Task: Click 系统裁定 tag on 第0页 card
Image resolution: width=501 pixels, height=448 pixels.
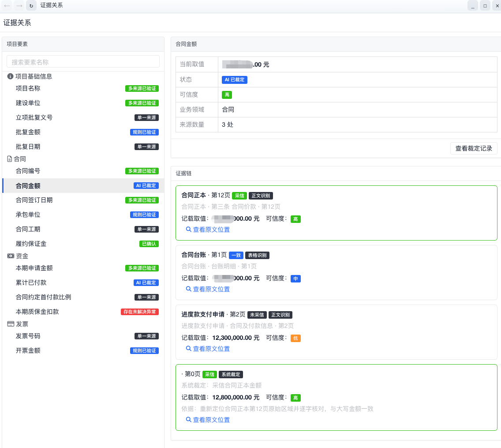Action: point(231,374)
